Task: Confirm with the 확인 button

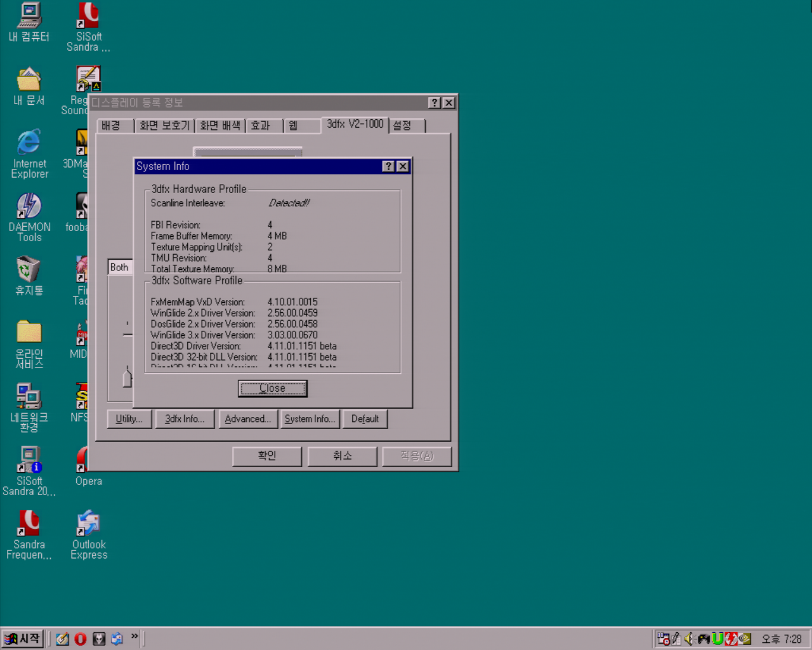Action: [x=267, y=456]
